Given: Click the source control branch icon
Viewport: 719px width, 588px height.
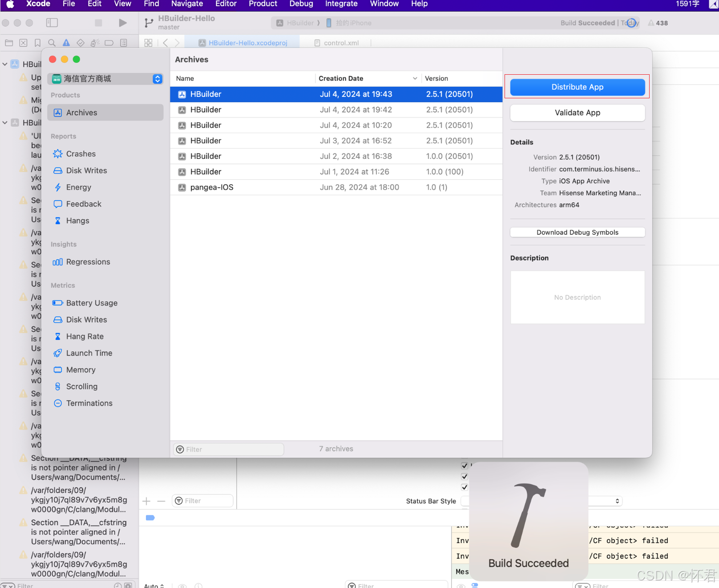Looking at the screenshot, I should (x=149, y=23).
